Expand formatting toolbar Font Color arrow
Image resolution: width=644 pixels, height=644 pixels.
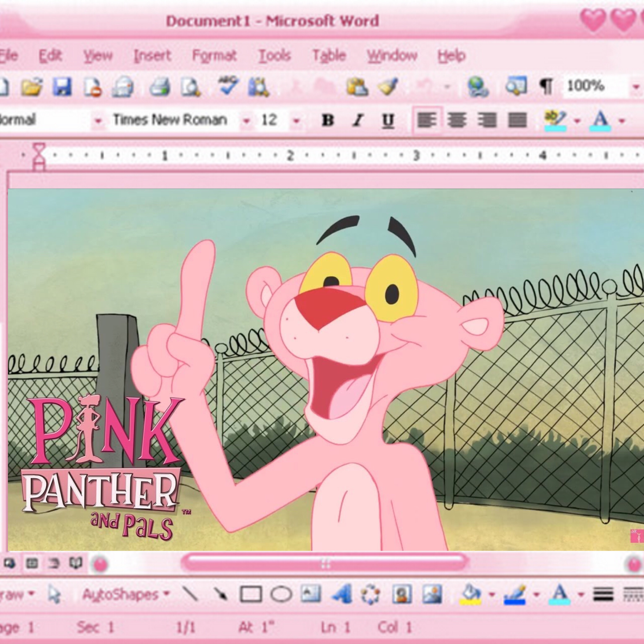(x=622, y=121)
